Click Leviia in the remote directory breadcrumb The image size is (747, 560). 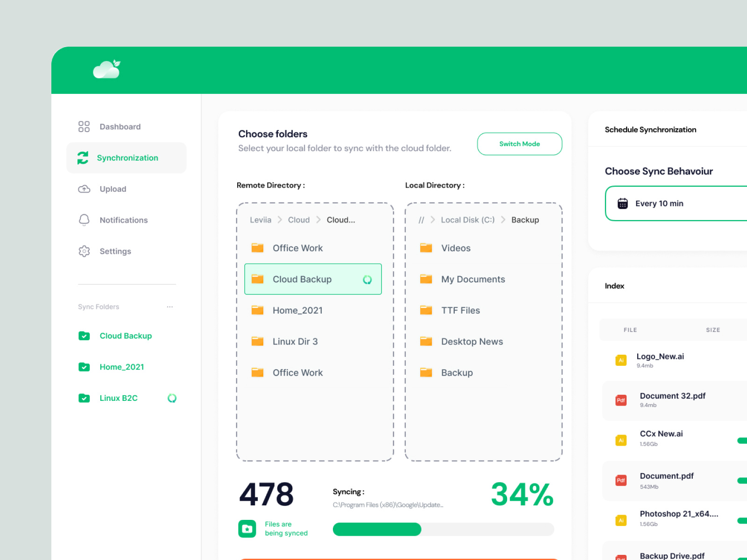(x=261, y=219)
